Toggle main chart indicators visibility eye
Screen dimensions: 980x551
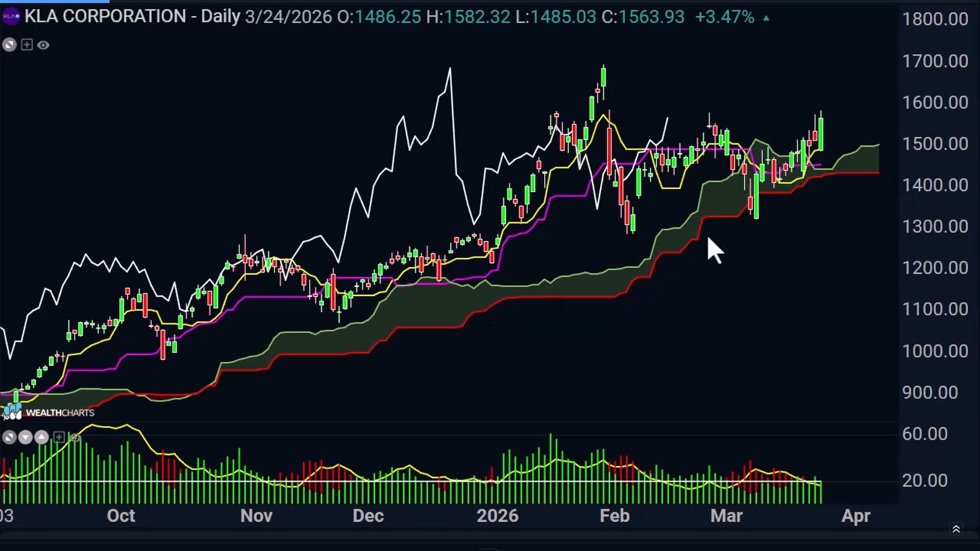[x=43, y=45]
